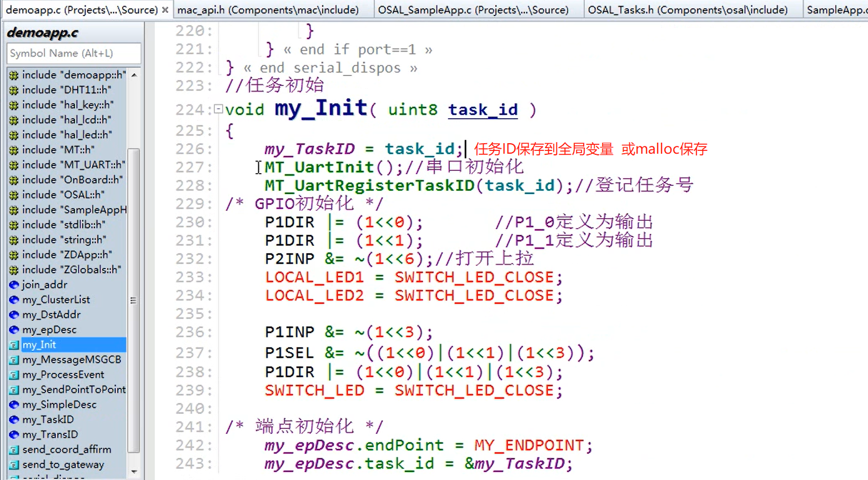868x480 pixels.
Task: Click function icon next to my_ProcessEvent
Action: click(x=14, y=375)
